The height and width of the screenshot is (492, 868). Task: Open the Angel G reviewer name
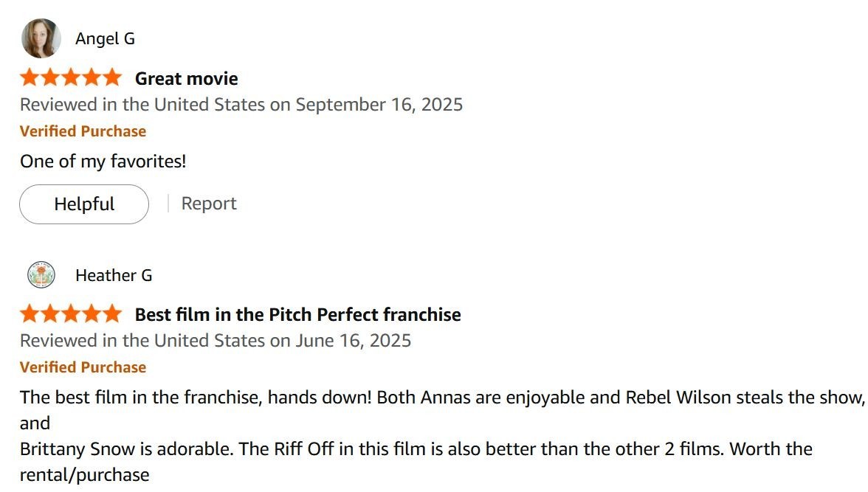(105, 39)
